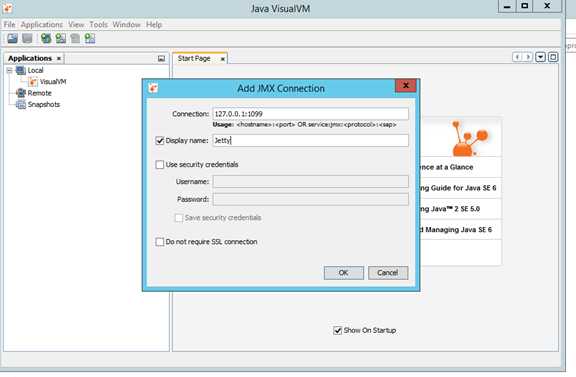Viewport: 576px width, 377px height.
Task: Click the Snapshots icon in tree
Action: tap(21, 104)
